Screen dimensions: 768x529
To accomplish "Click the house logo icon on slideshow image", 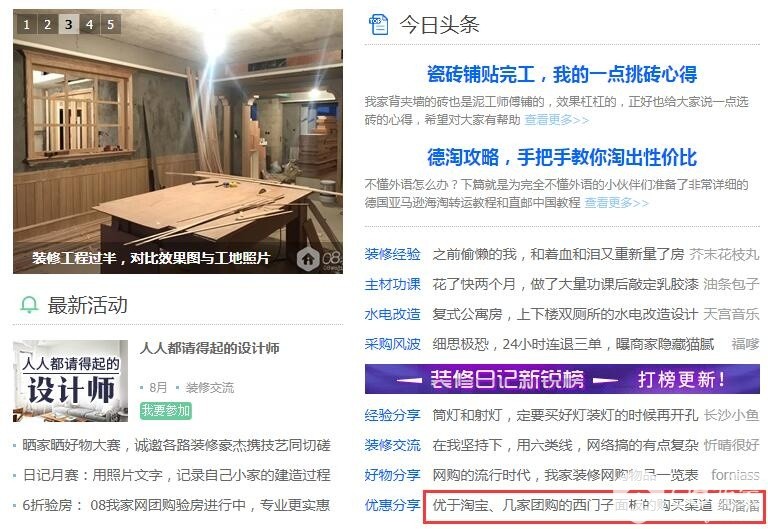I will [308, 259].
